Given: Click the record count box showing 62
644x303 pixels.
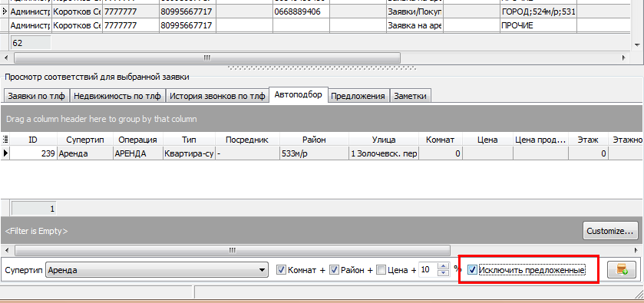Looking at the screenshot, I should 31,43.
